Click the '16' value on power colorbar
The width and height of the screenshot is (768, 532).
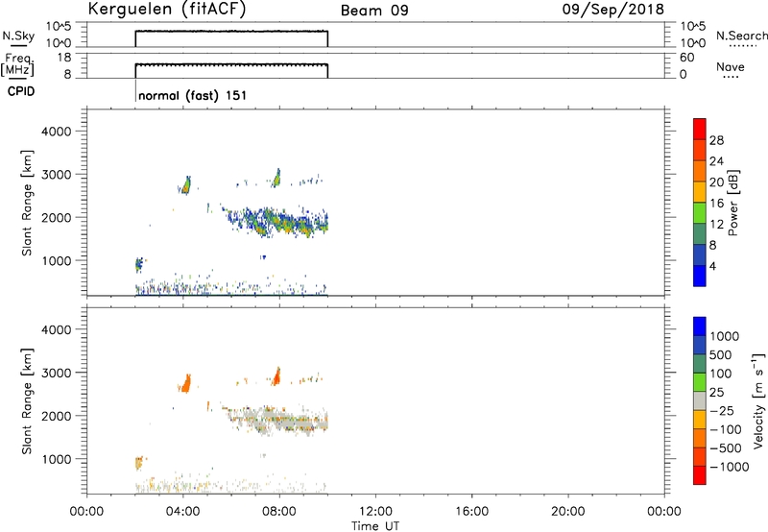click(716, 204)
